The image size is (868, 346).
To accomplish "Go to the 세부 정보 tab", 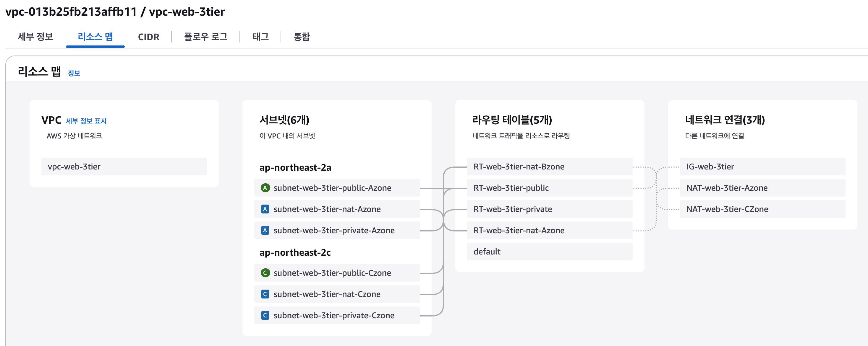I will [35, 37].
